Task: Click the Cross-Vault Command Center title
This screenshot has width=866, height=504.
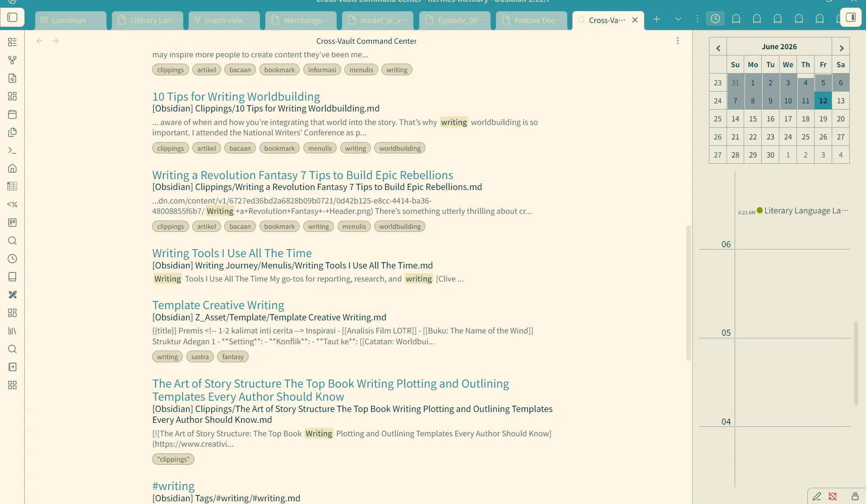Action: (366, 41)
